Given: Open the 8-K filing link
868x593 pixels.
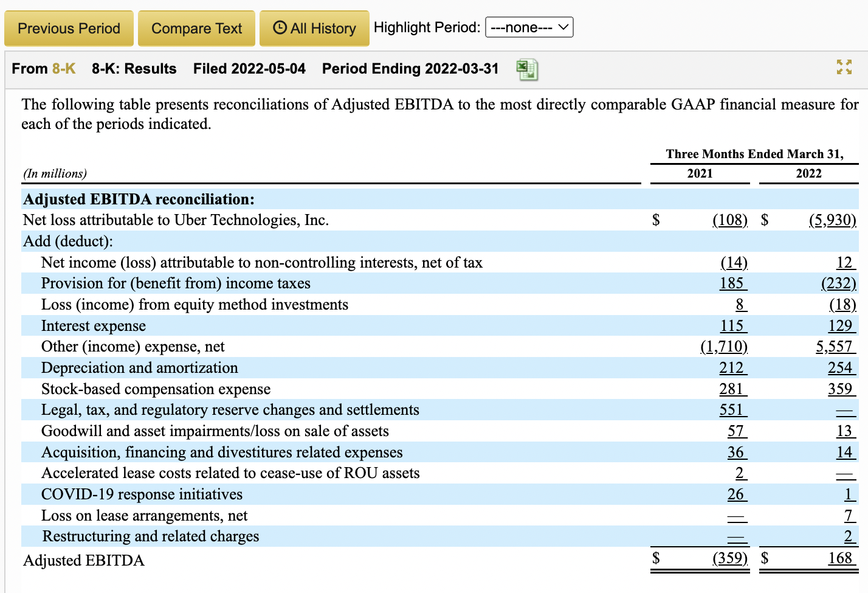Looking at the screenshot, I should [x=64, y=69].
